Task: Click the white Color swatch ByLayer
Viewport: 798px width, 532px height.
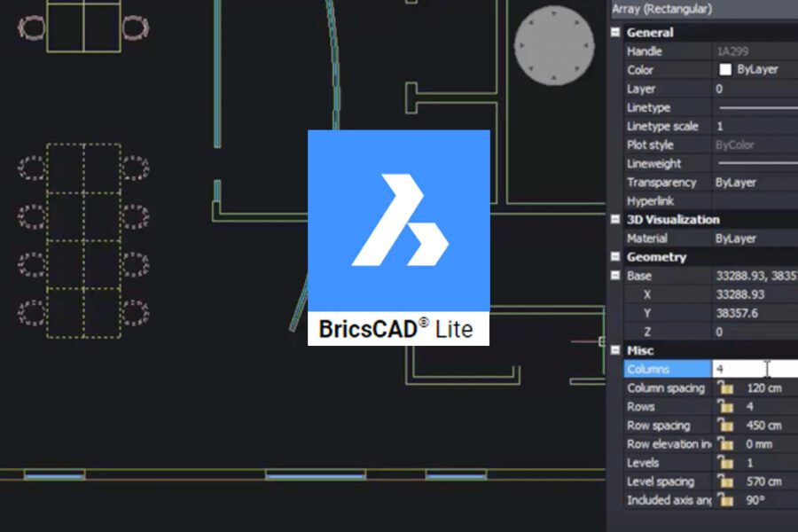Action: point(724,70)
